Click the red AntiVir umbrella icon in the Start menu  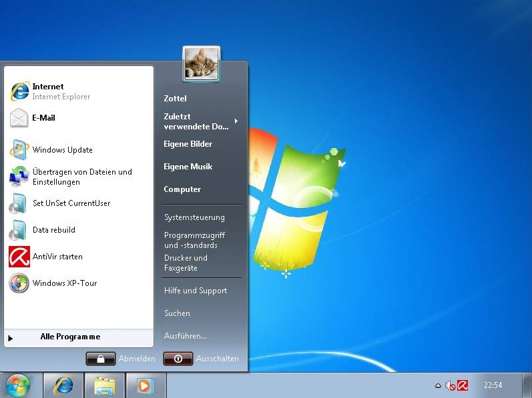(19, 257)
